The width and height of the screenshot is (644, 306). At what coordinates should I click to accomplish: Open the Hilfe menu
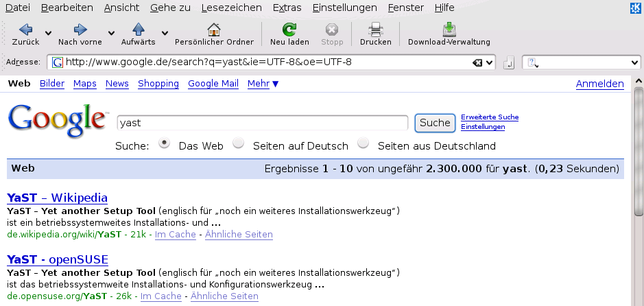444,8
